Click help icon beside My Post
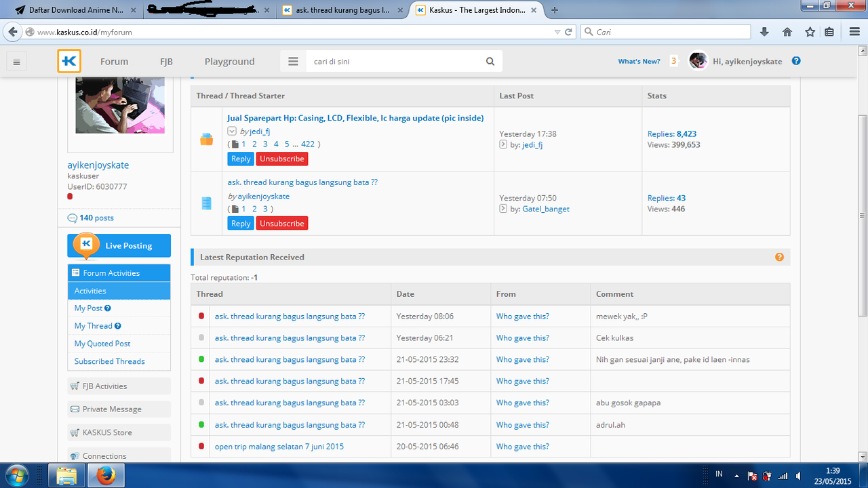868x488 pixels. click(108, 308)
